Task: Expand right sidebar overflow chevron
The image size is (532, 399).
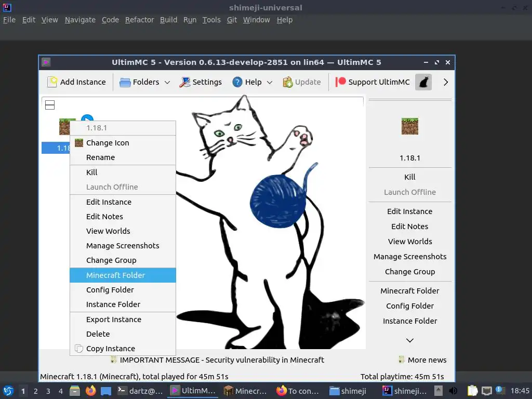Action: point(410,340)
